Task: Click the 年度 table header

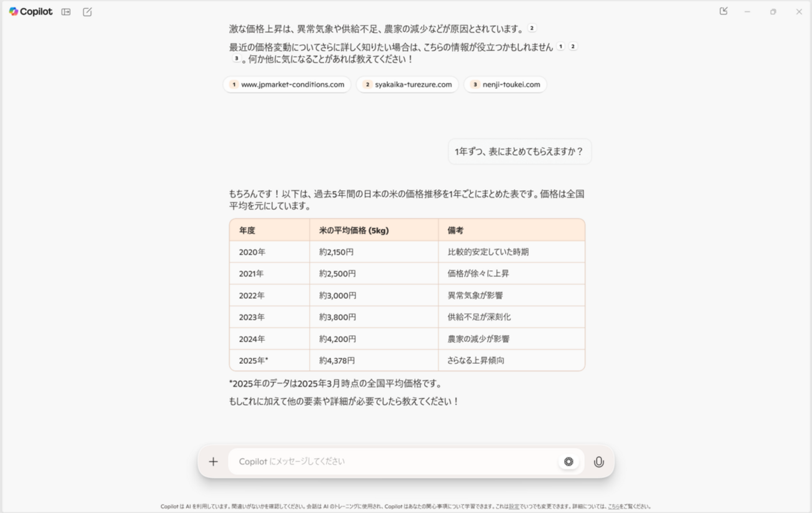Action: pyautogui.click(x=270, y=230)
